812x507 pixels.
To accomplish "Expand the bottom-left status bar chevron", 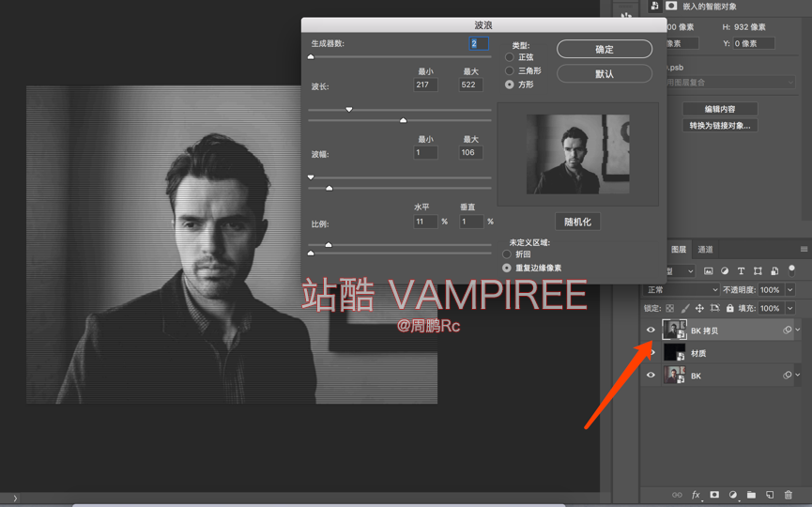I will 15,499.
